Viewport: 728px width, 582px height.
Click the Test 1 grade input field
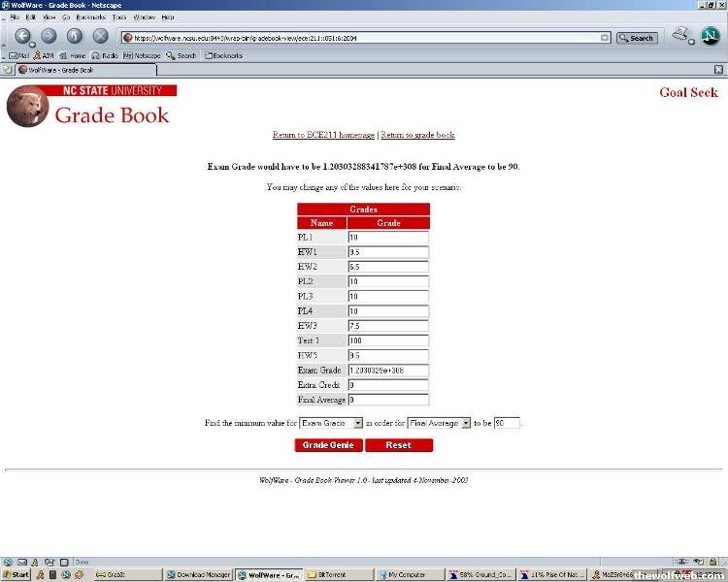[387, 341]
